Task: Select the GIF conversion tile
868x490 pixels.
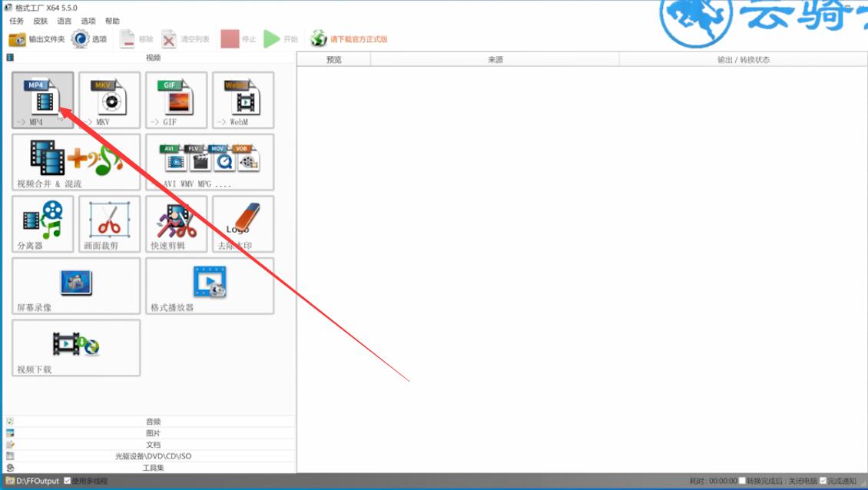Action: (x=177, y=100)
